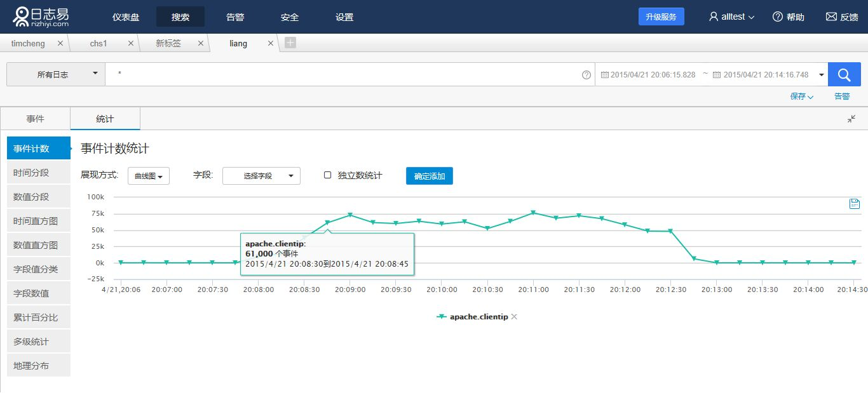Open the 仪表盘 dashboard menu

click(x=126, y=17)
